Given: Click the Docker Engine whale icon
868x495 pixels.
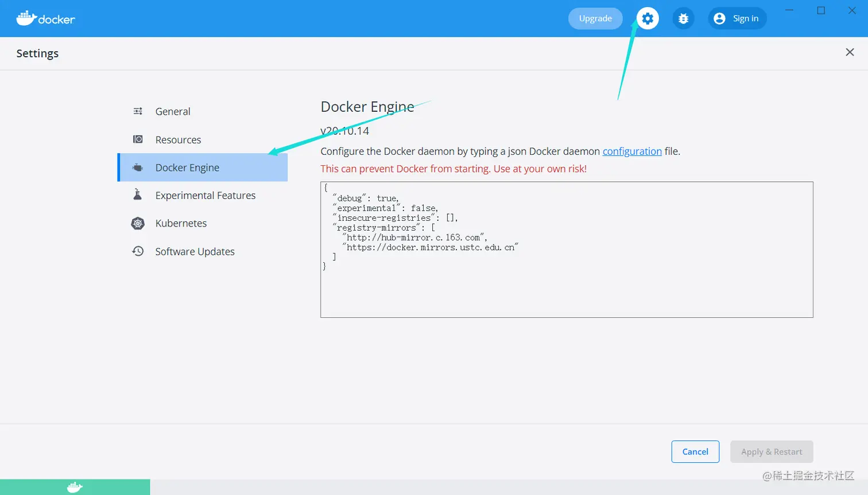Looking at the screenshot, I should pos(138,167).
